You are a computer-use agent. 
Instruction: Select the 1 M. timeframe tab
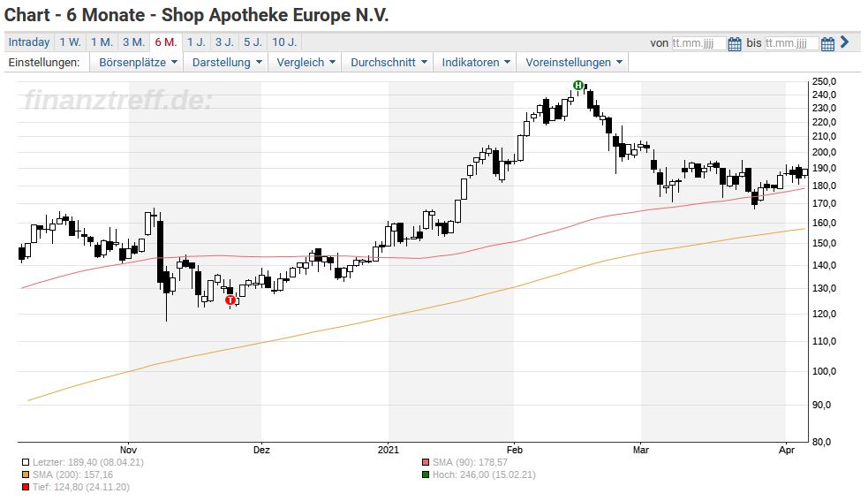point(102,42)
